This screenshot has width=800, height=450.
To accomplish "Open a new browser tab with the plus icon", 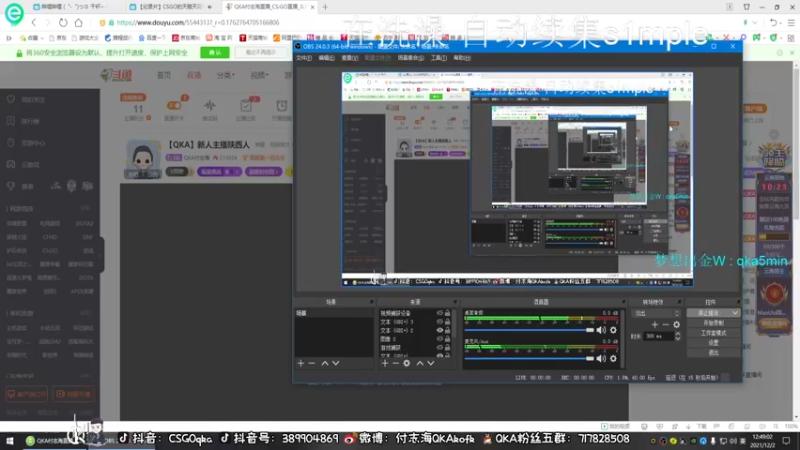I will 325,7.
